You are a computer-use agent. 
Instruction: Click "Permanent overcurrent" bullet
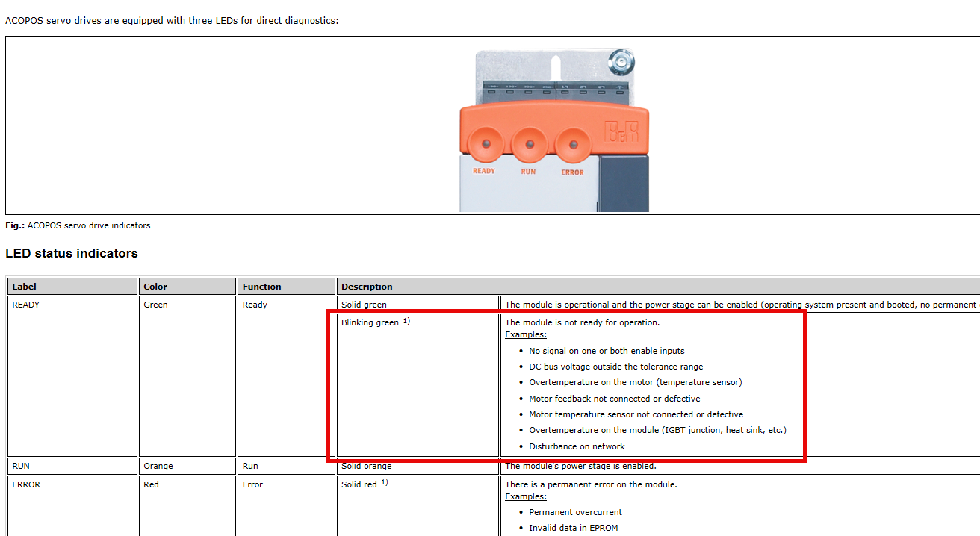coord(575,512)
